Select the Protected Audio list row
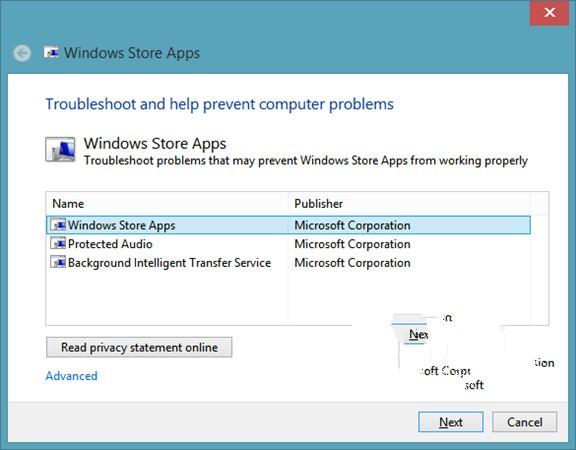The image size is (576, 450). [288, 244]
